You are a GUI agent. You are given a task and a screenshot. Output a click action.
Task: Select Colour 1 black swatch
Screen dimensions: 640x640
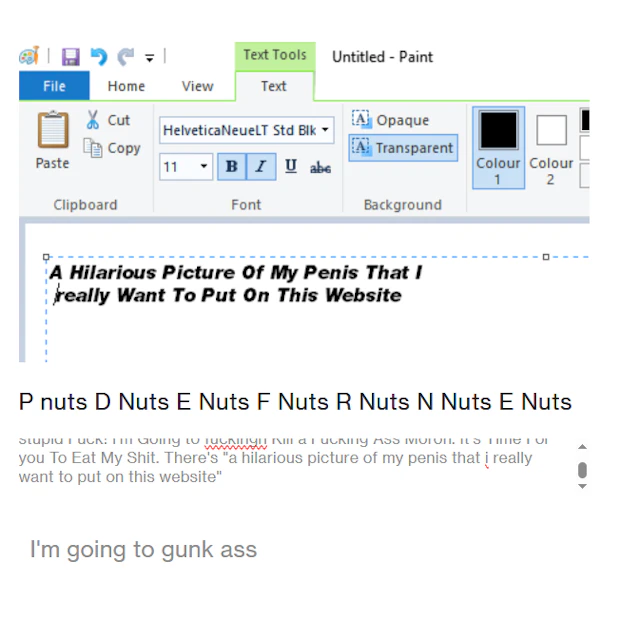(x=498, y=147)
